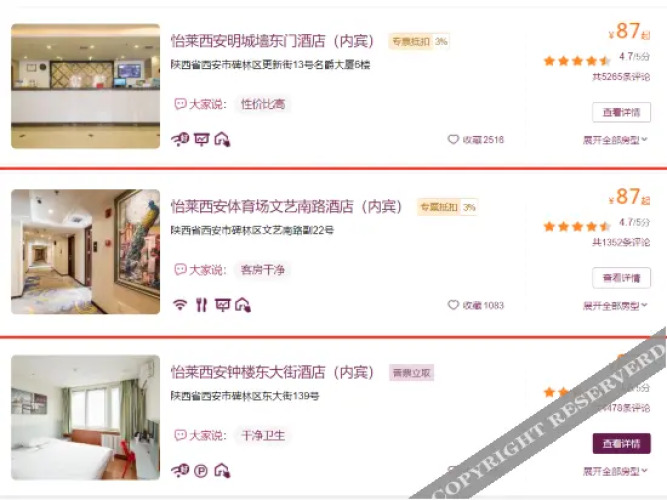Open 怡莱西安体育场文艺南路酒店 title link
The height and width of the screenshot is (500, 667).
pos(287,206)
